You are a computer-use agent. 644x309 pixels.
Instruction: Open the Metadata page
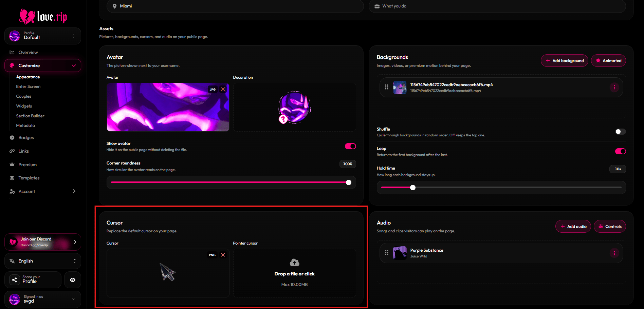click(25, 125)
